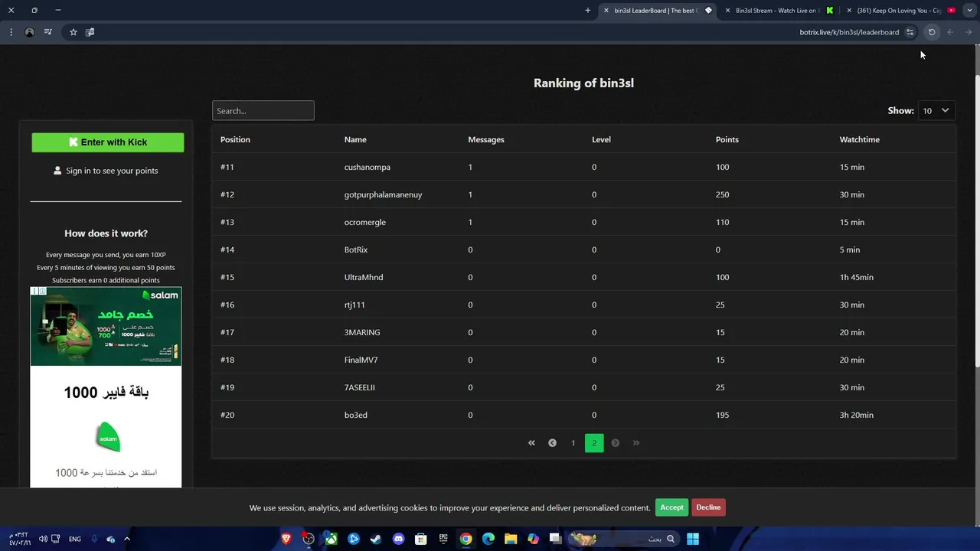The width and height of the screenshot is (980, 551).
Task: Select page 1 in pagination
Action: pos(573,443)
